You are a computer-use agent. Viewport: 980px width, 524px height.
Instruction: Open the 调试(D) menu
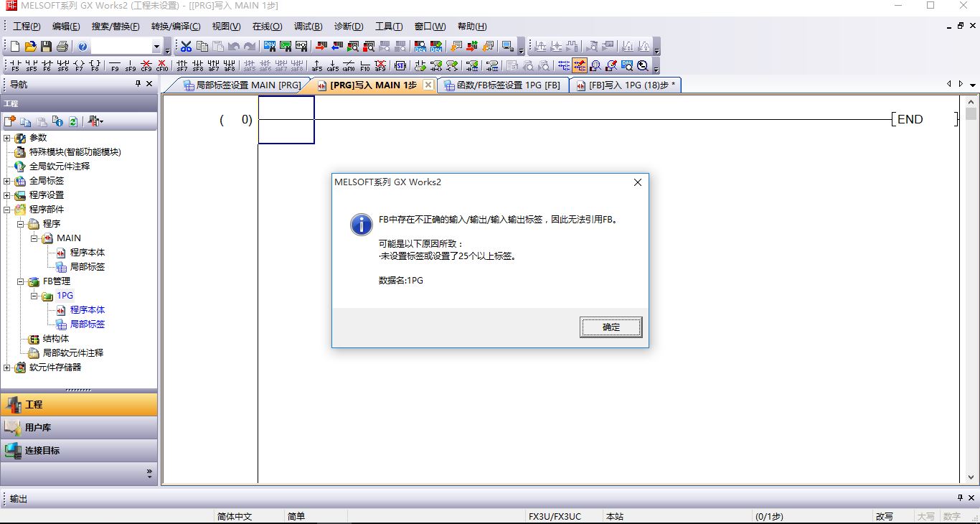(308, 27)
